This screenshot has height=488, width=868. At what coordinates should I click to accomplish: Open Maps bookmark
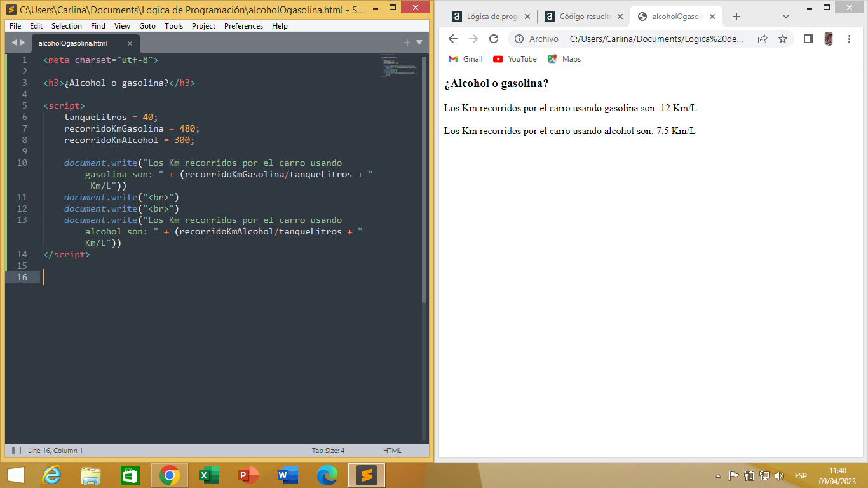565,59
